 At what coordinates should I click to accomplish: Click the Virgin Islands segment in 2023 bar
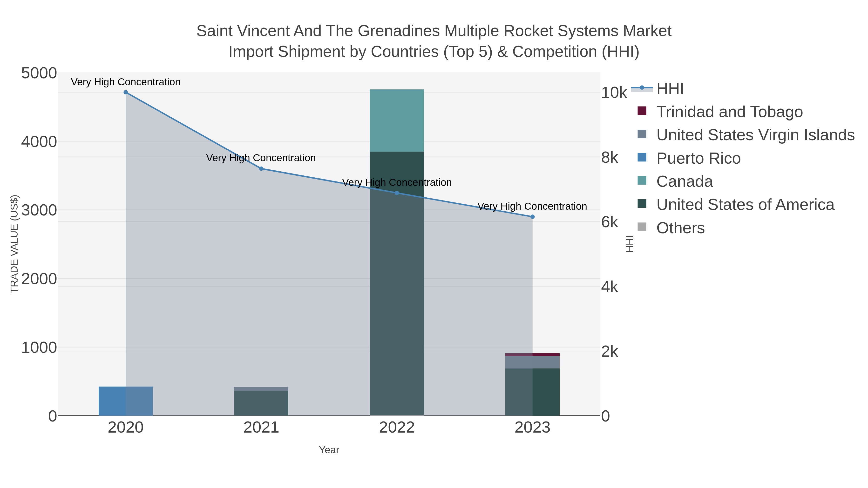pos(532,362)
